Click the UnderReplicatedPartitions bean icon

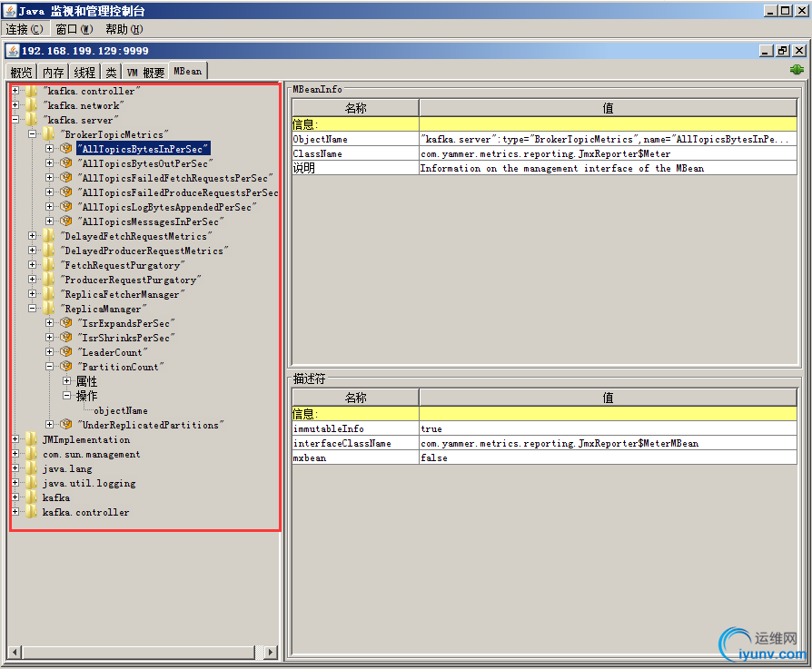[65, 424]
